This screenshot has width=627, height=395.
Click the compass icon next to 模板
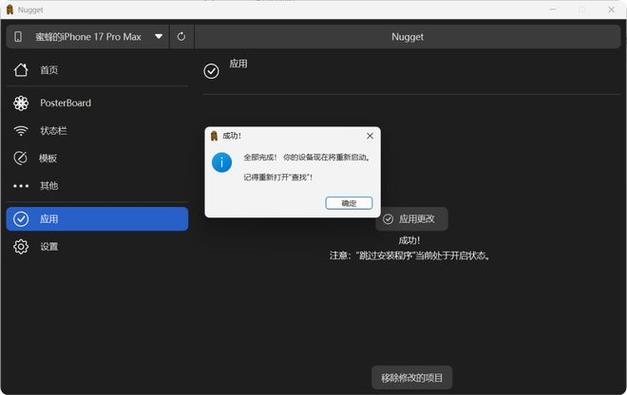click(x=21, y=158)
